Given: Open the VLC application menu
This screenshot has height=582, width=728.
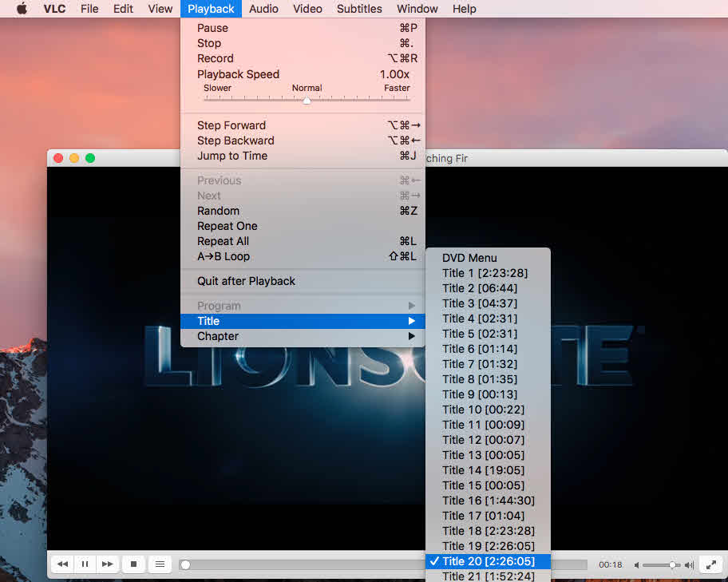Looking at the screenshot, I should 54,9.
